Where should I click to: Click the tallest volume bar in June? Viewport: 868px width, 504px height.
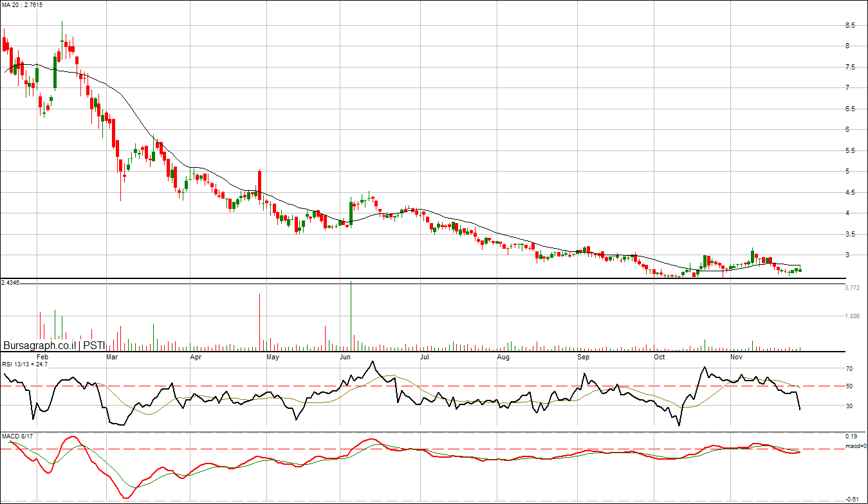pyautogui.click(x=351, y=316)
